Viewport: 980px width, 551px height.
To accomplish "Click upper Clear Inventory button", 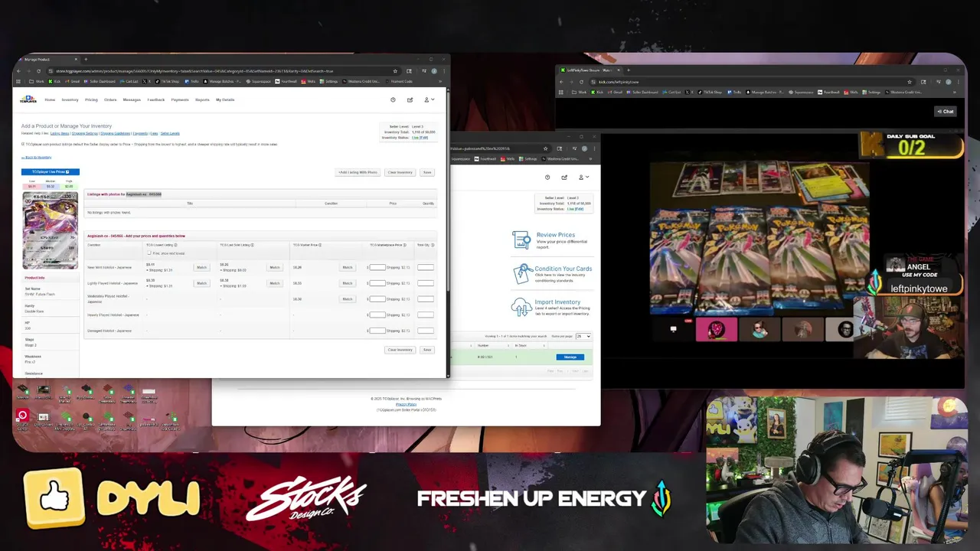I will pos(400,172).
